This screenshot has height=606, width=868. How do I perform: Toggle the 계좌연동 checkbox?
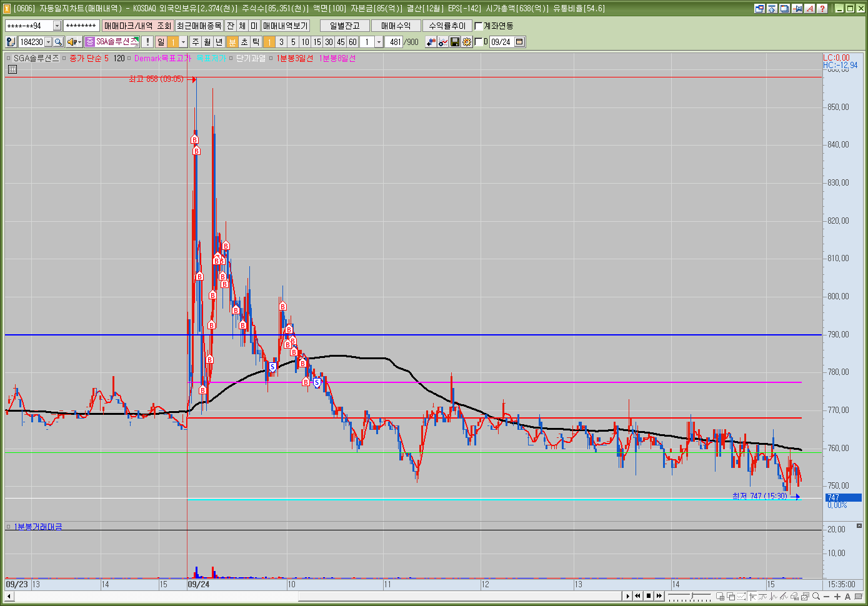[479, 26]
